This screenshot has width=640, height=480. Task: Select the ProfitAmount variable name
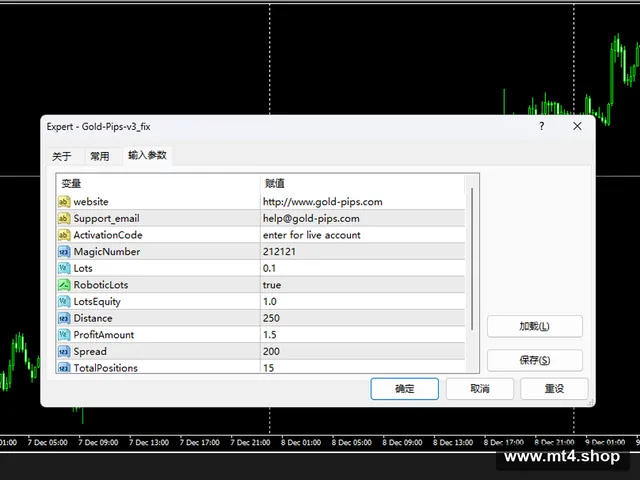[x=104, y=335]
